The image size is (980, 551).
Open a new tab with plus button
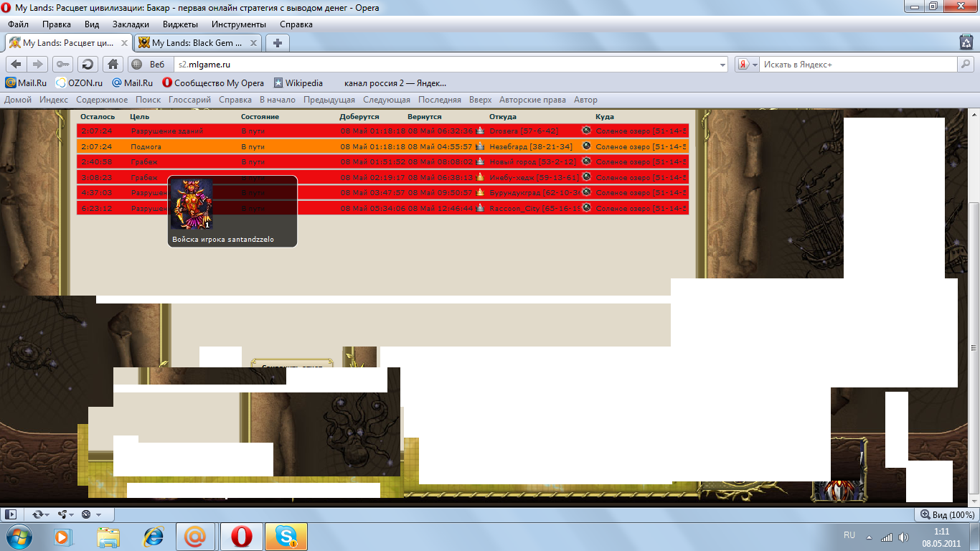coord(278,43)
